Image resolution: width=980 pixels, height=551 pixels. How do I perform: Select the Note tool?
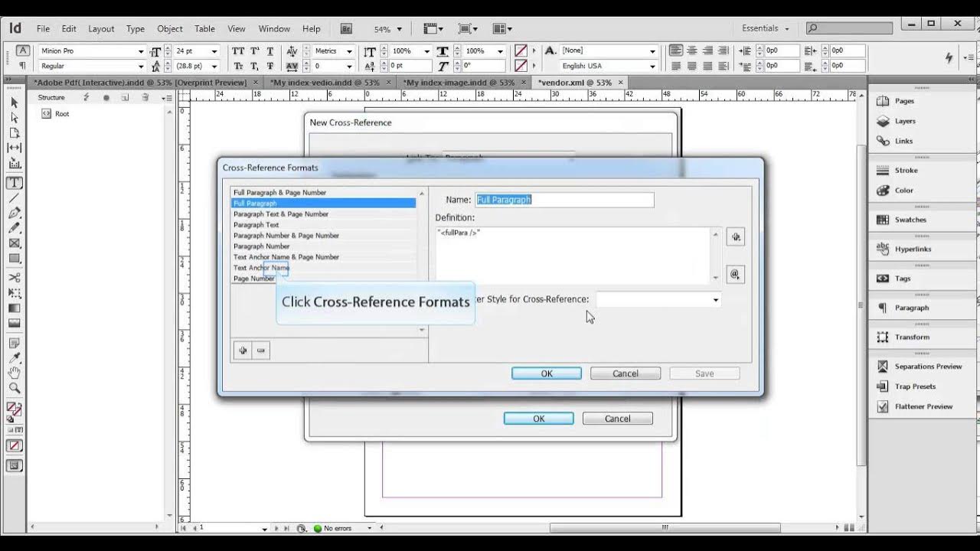tap(14, 343)
